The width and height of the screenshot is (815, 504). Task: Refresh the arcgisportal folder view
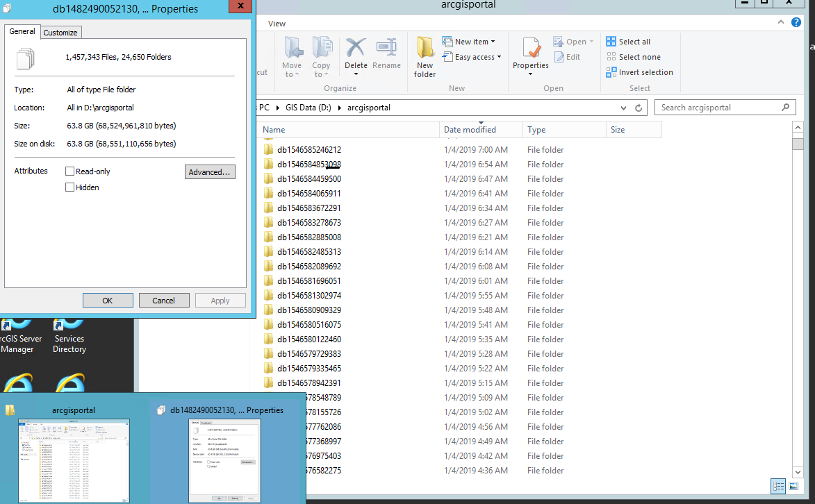pyautogui.click(x=639, y=108)
